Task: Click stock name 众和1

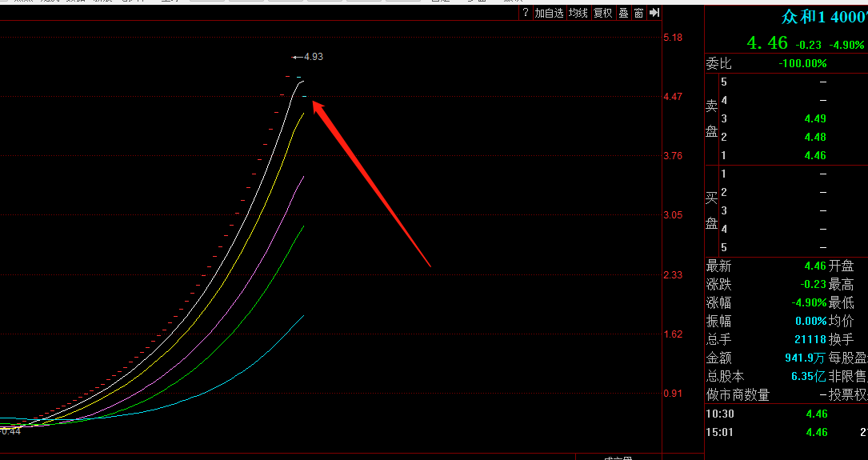Action: [803, 17]
